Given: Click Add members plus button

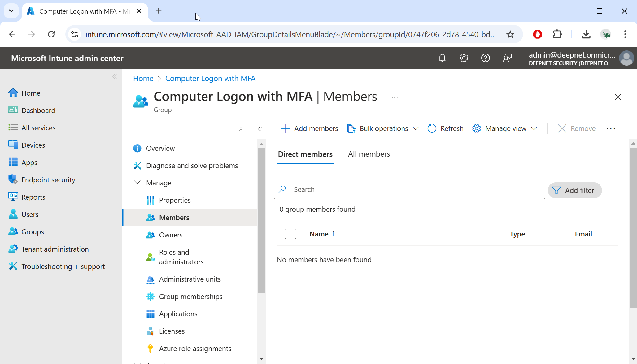Looking at the screenshot, I should [309, 128].
